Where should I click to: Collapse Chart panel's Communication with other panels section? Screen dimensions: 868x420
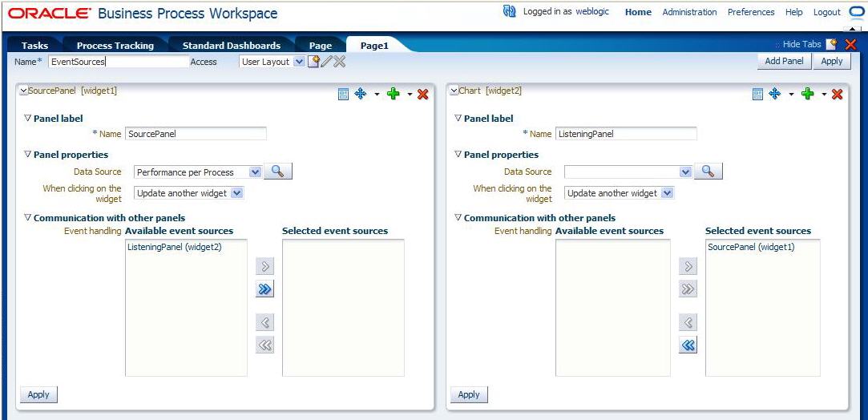pos(458,217)
